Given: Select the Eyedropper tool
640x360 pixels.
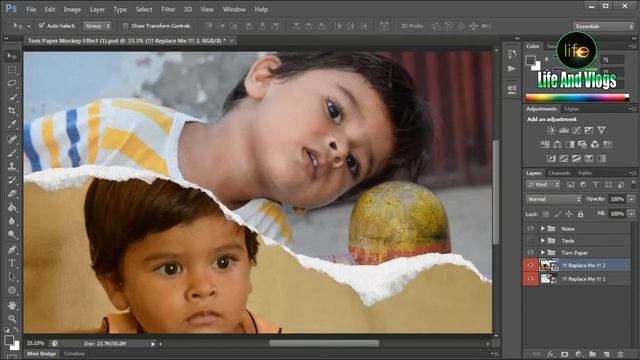Looking at the screenshot, I should point(12,124).
